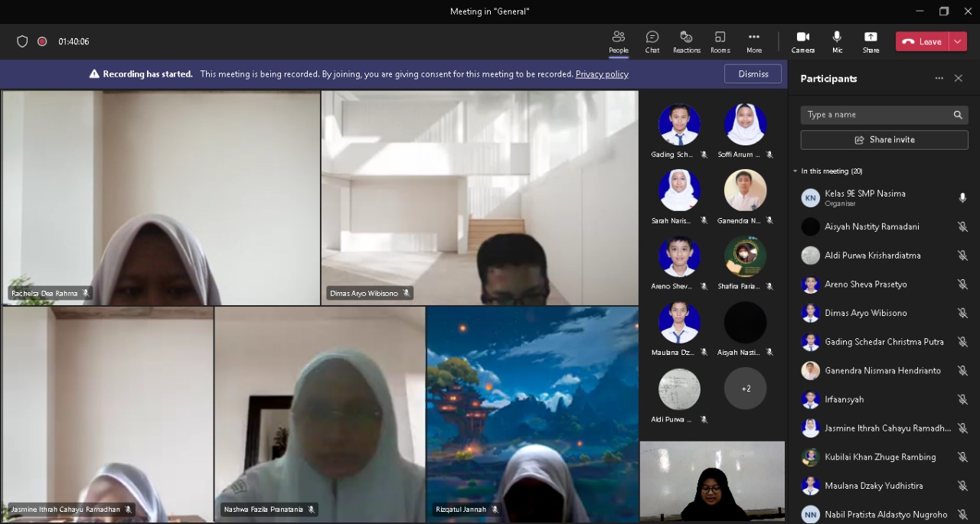The width and height of the screenshot is (980, 524).
Task: Click the +2 overflow participants thumbnail
Action: pyautogui.click(x=746, y=389)
